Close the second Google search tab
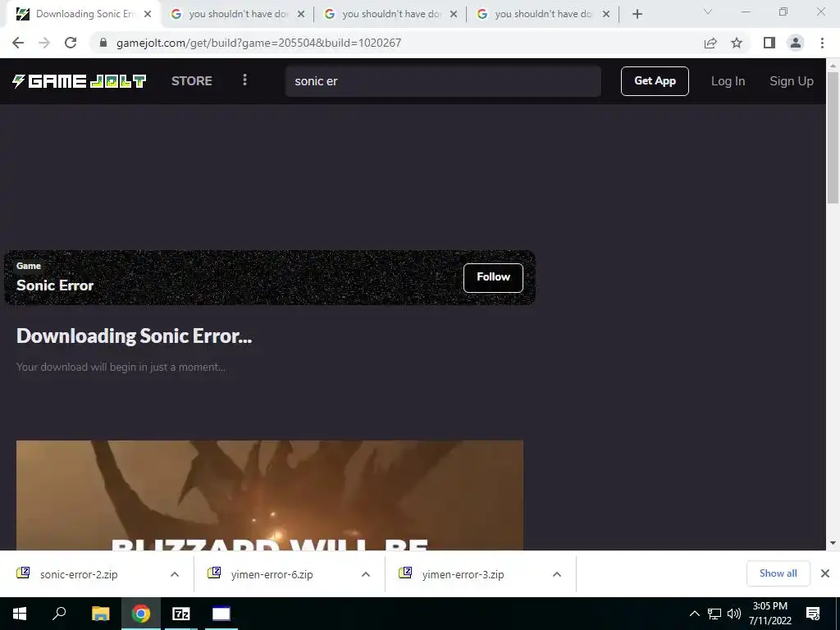 point(301,14)
